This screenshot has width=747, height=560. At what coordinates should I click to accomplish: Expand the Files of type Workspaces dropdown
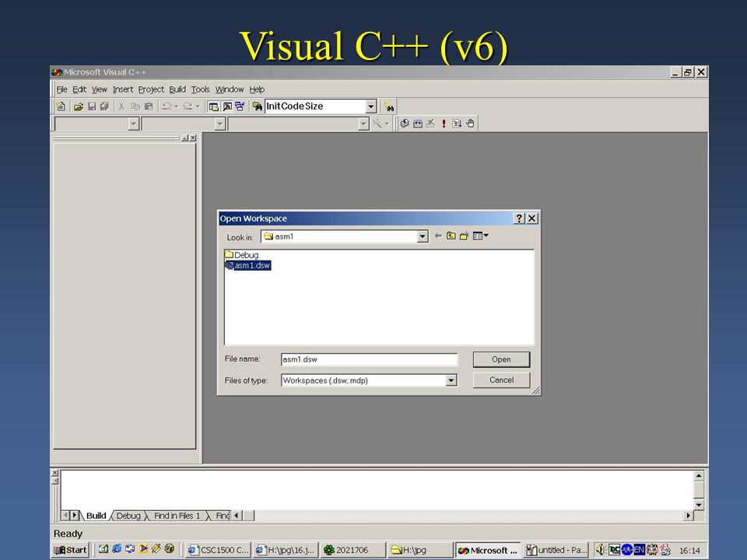[x=451, y=380]
